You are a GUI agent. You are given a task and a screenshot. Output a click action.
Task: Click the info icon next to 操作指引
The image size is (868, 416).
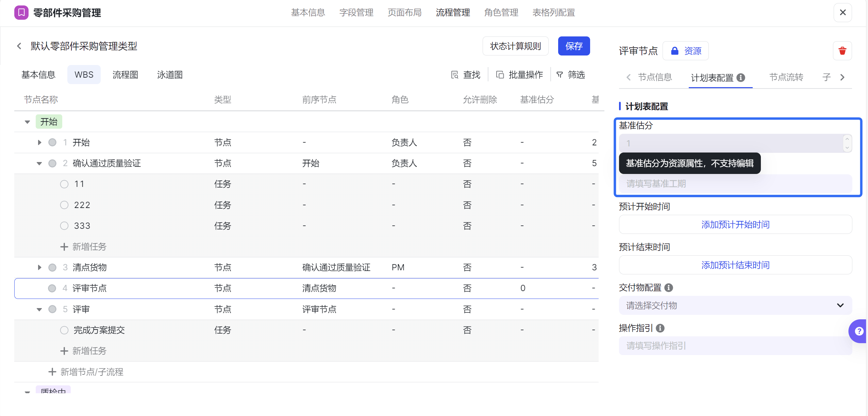click(x=660, y=328)
